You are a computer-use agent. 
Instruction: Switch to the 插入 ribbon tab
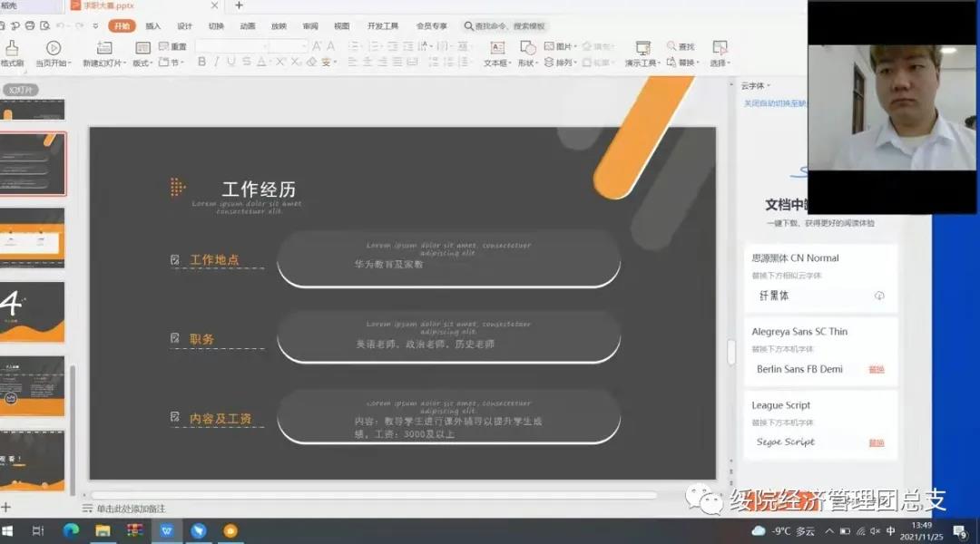pyautogui.click(x=153, y=26)
